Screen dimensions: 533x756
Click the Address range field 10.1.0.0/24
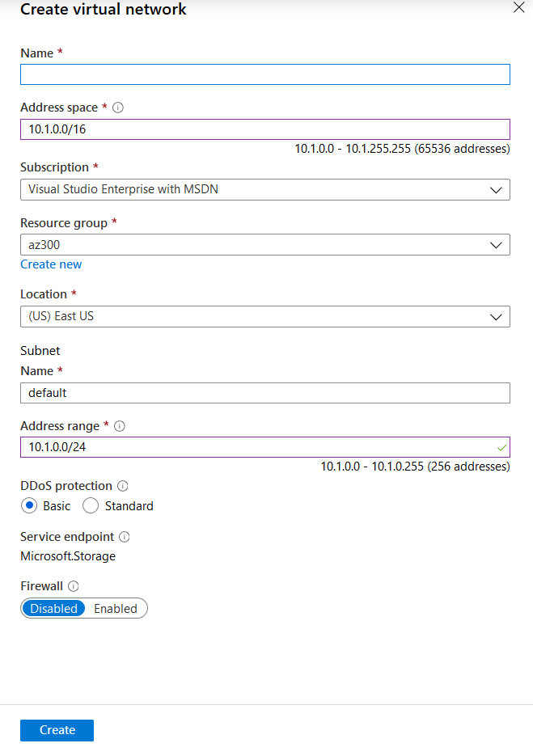click(x=264, y=447)
